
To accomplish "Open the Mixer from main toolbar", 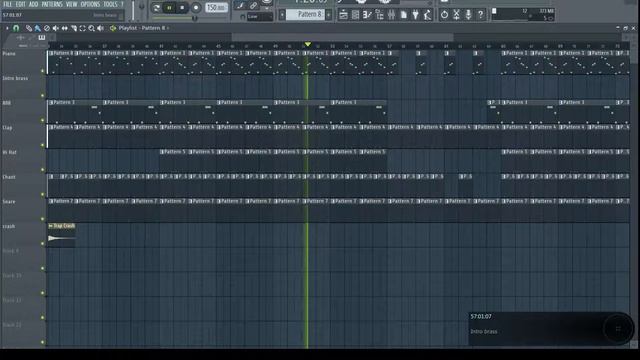I will point(391,15).
